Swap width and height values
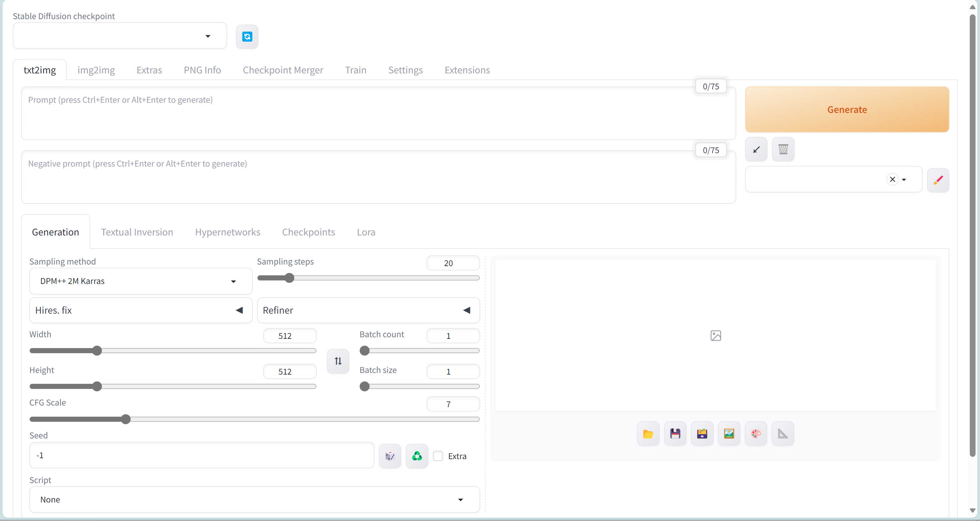The width and height of the screenshot is (980, 521). 338,361
